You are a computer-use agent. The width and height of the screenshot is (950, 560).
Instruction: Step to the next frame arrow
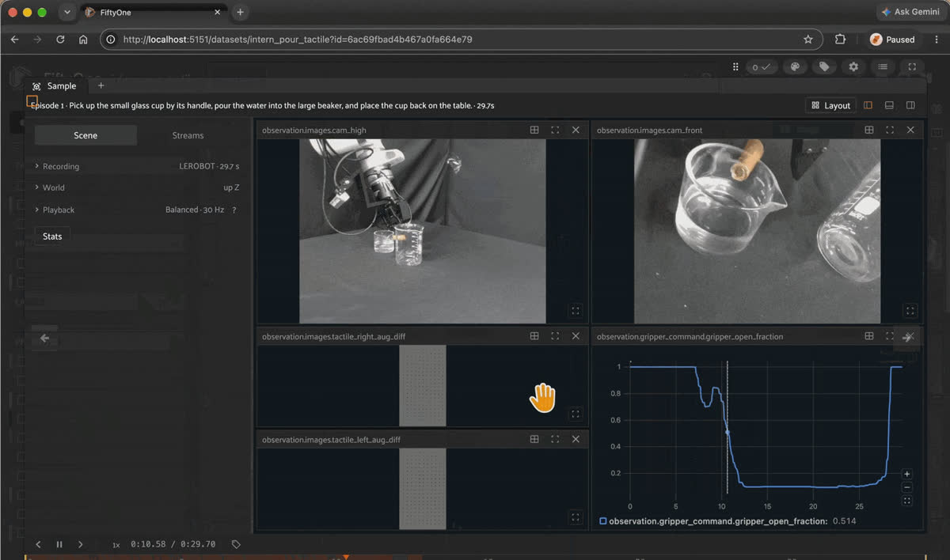click(80, 544)
